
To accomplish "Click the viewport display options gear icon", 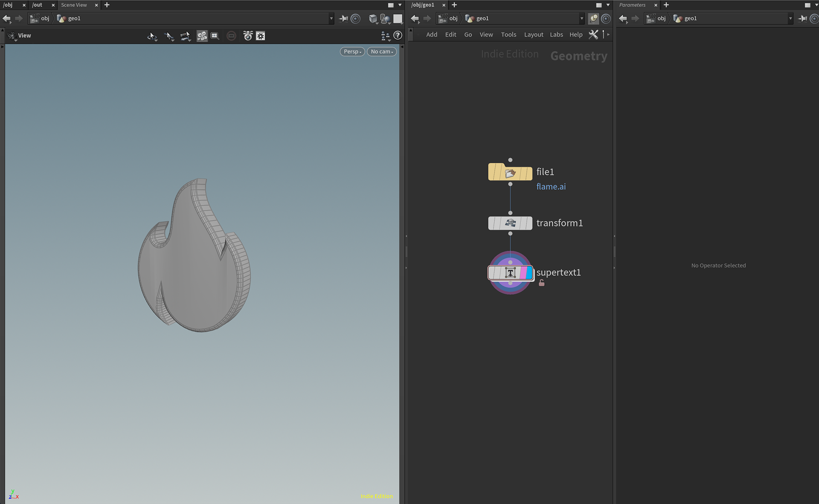I will point(261,36).
